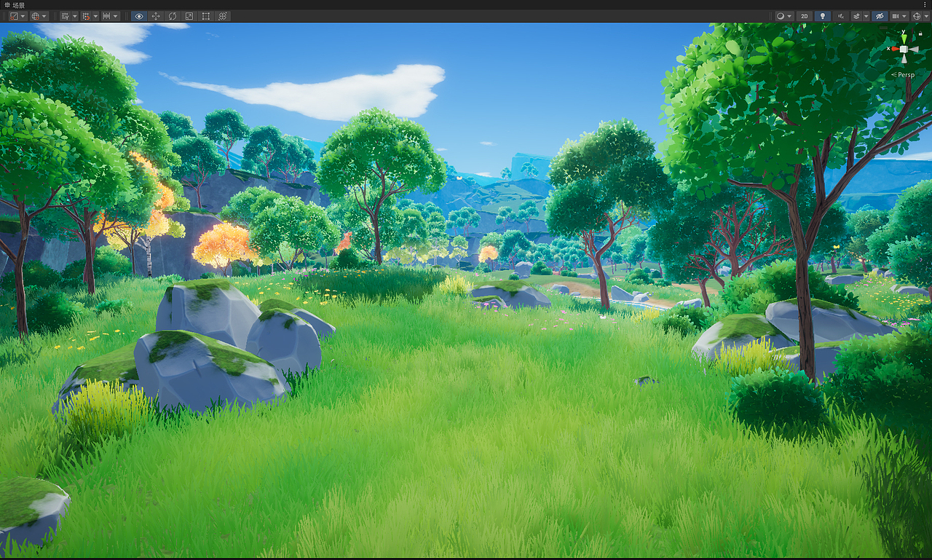Toggle scene lighting bulb
The height and width of the screenshot is (560, 932).
[x=823, y=16]
